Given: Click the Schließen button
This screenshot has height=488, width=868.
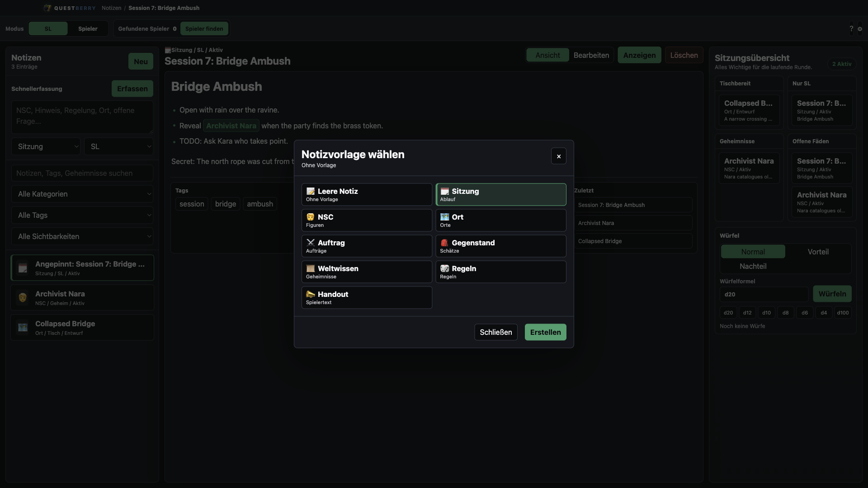Looking at the screenshot, I should point(495,332).
